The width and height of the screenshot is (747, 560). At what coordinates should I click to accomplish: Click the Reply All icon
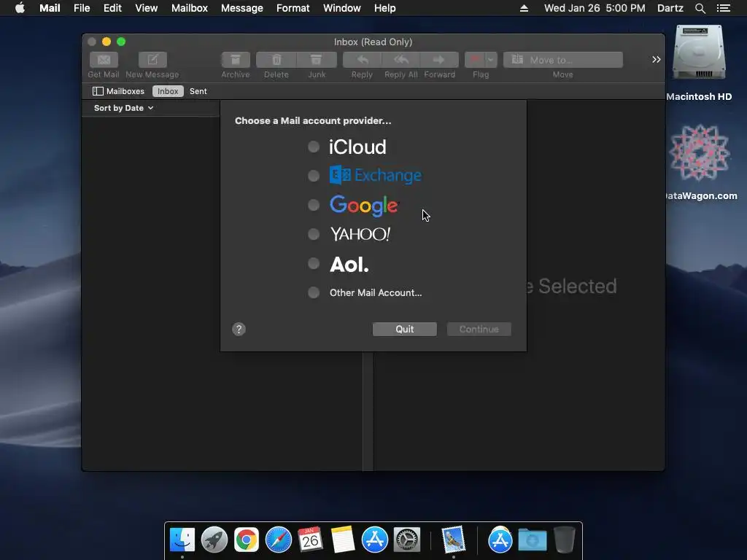(x=401, y=60)
